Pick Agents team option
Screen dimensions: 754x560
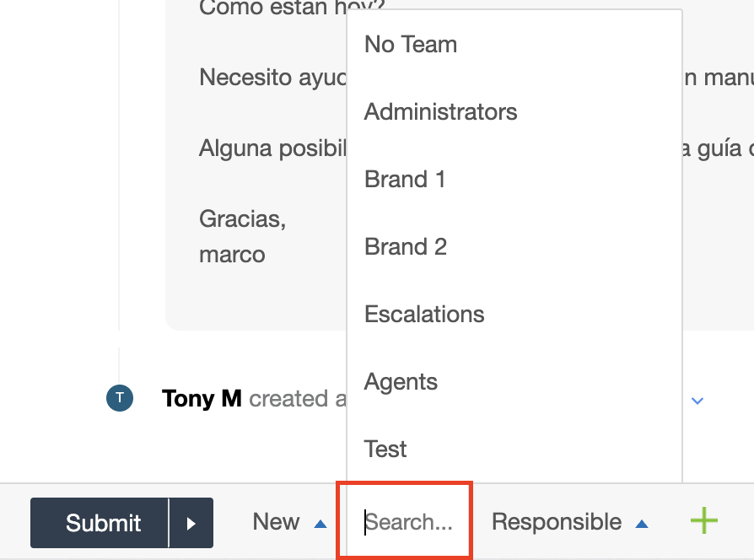(x=401, y=382)
